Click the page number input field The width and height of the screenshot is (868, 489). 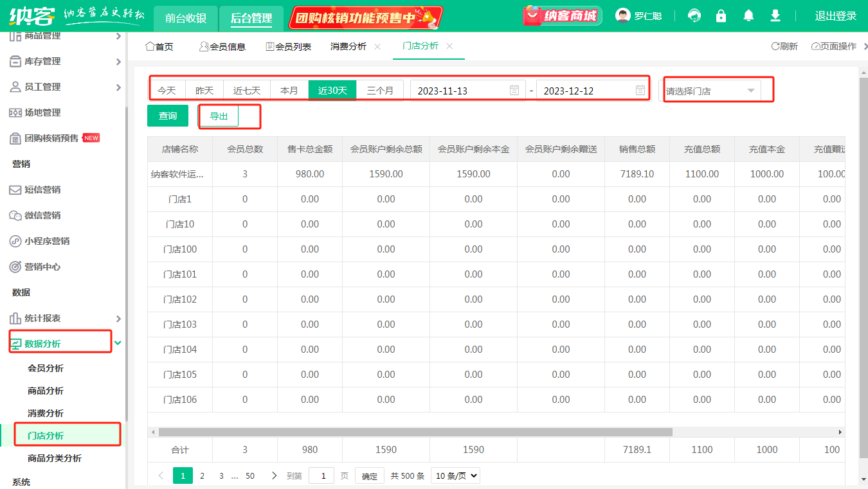point(321,476)
